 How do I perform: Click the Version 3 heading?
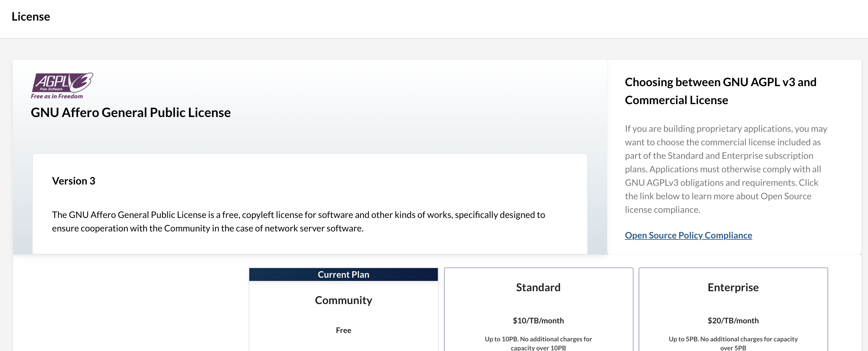[x=74, y=181]
